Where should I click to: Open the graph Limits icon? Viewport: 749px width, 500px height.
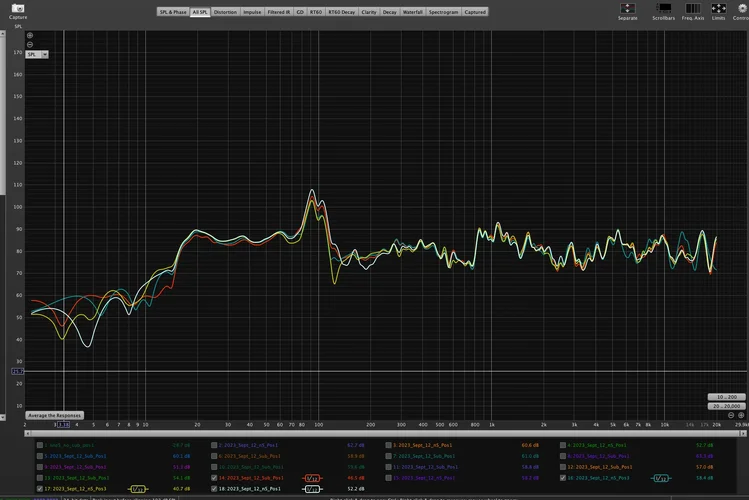[x=718, y=8]
